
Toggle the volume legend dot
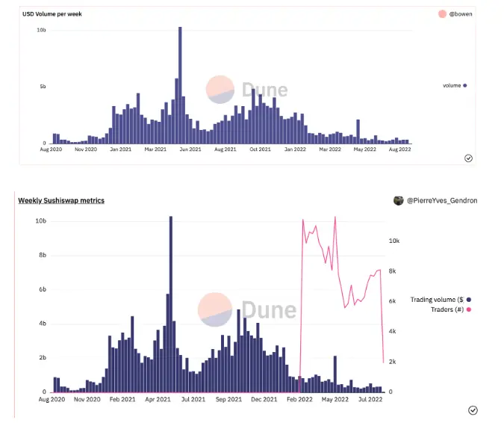[464, 85]
